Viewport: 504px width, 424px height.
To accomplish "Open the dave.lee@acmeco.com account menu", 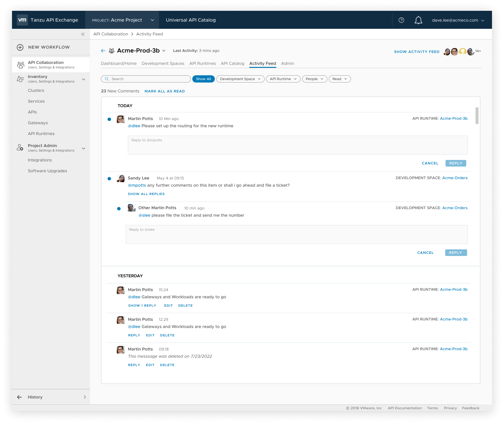I will click(458, 20).
